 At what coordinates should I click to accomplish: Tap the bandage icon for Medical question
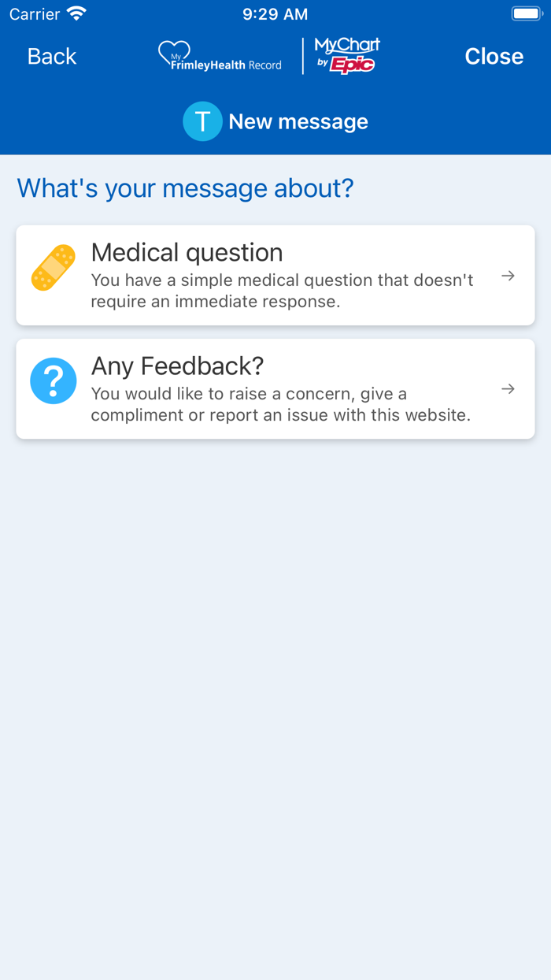(x=52, y=269)
